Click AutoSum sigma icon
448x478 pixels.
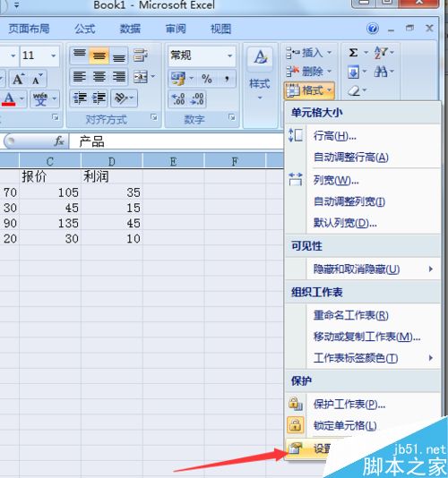click(353, 53)
